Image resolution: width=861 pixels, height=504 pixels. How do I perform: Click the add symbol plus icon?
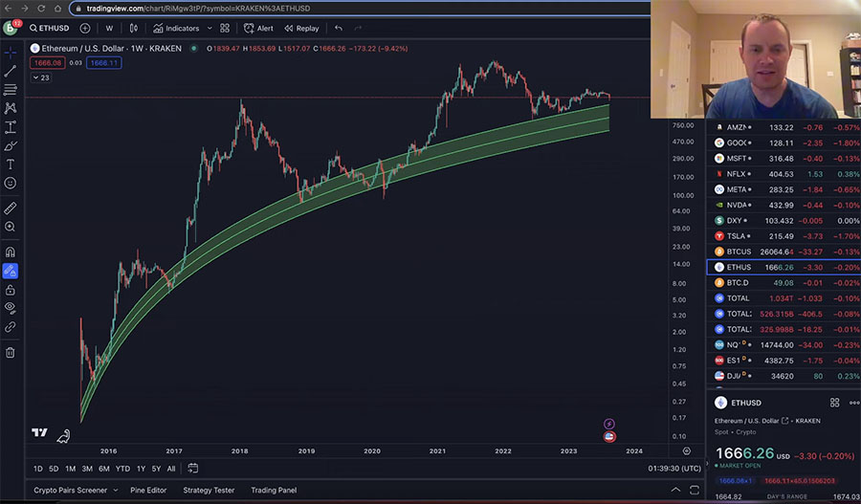click(x=84, y=28)
